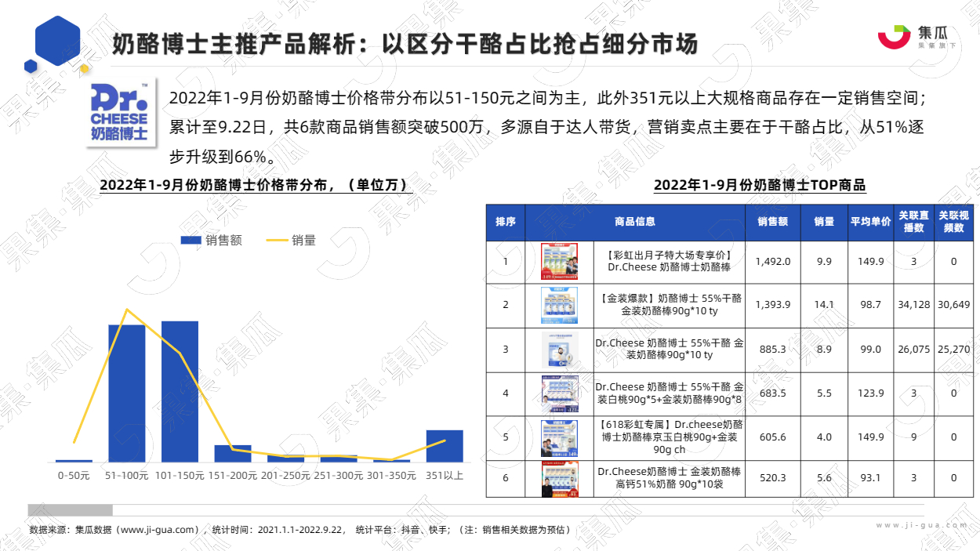This screenshot has width=980, height=551.
Task: Select the 14.1 sales volume cell
Action: pyautogui.click(x=824, y=305)
